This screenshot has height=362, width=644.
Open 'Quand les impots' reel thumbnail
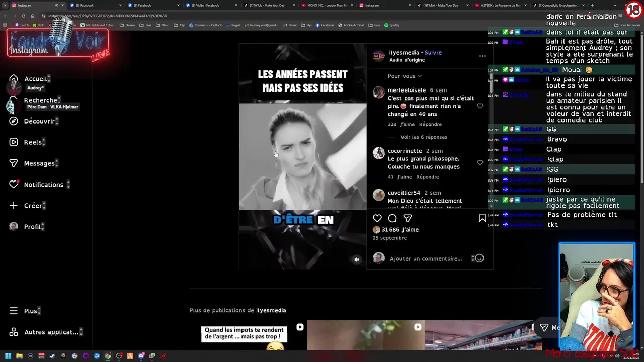[x=248, y=335]
